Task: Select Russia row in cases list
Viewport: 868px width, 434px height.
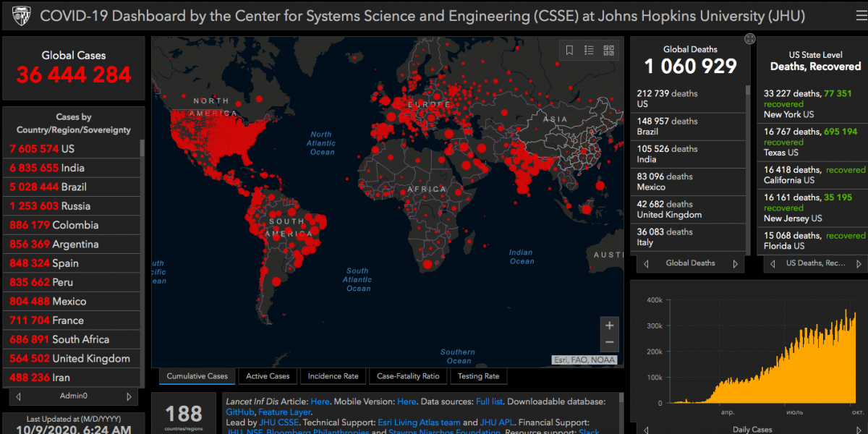Action: click(71, 206)
